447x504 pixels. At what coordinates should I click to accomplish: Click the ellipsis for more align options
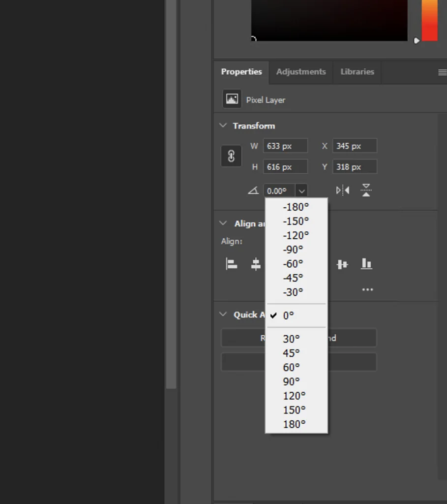click(367, 289)
